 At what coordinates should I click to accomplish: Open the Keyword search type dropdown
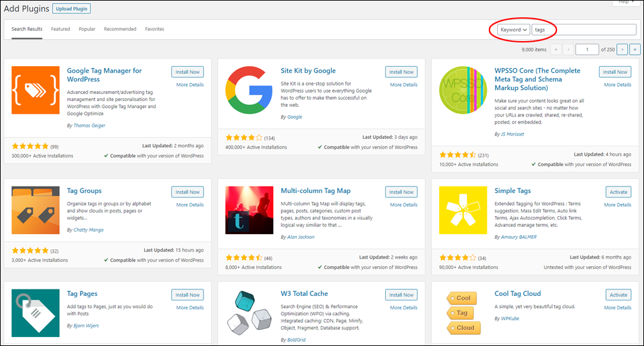point(513,30)
